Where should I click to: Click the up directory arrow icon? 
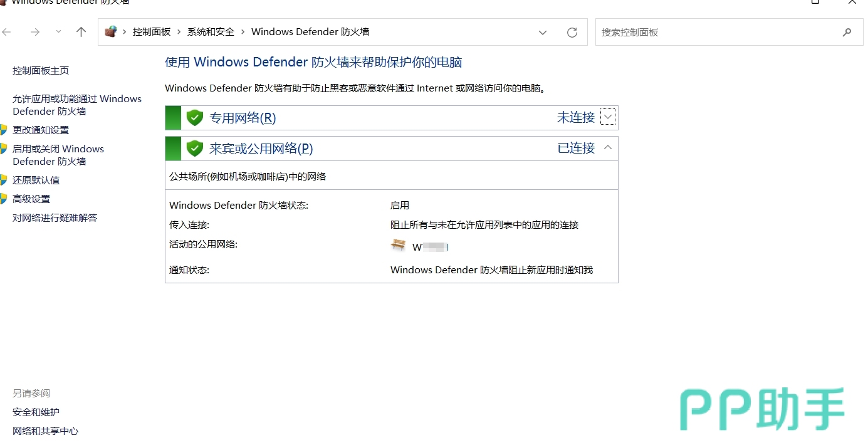[81, 32]
